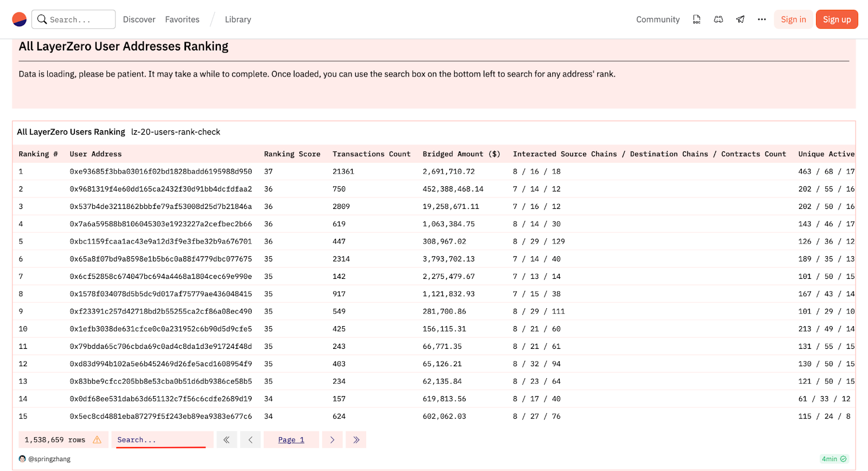This screenshot has width=868, height=471.
Task: Click the warning triangle beside row count
Action: click(97, 440)
